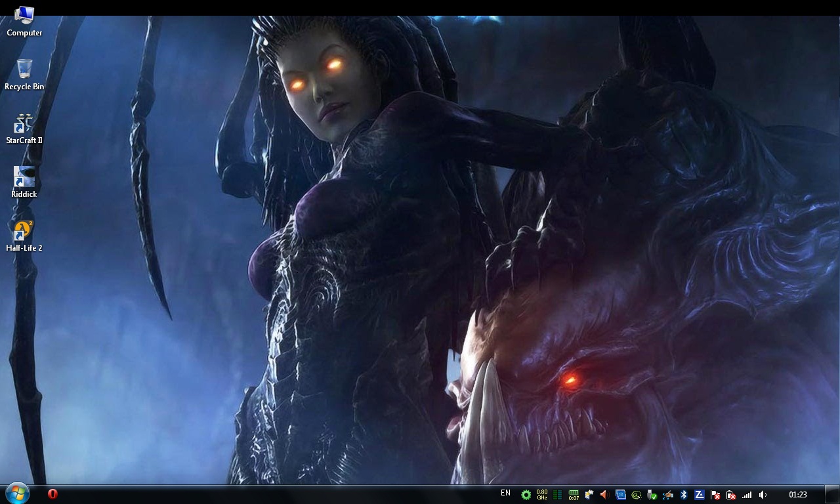Open ZoneAlarm from the system tray
The image size is (840, 504).
699,495
